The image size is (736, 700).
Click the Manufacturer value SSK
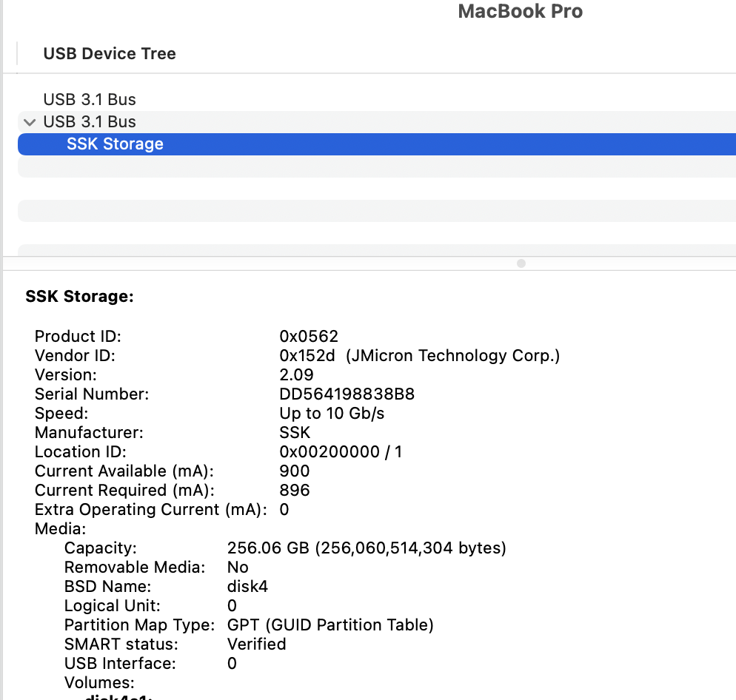(x=295, y=433)
